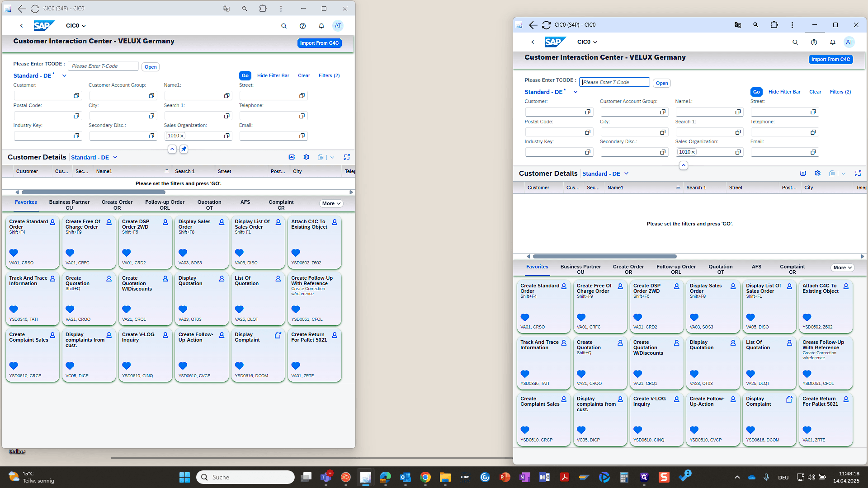Screen dimensions: 868x488
Task: Reload the page in the right window
Action: point(547,25)
